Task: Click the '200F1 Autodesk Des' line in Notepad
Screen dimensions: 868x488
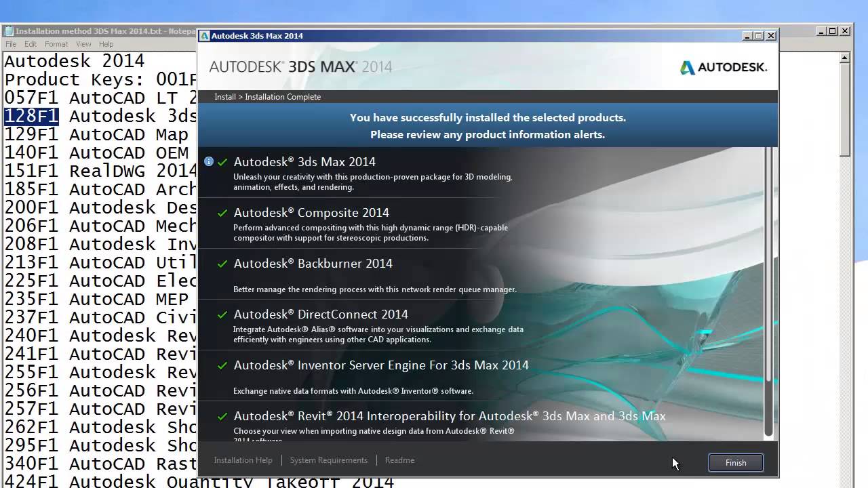Action: point(100,207)
